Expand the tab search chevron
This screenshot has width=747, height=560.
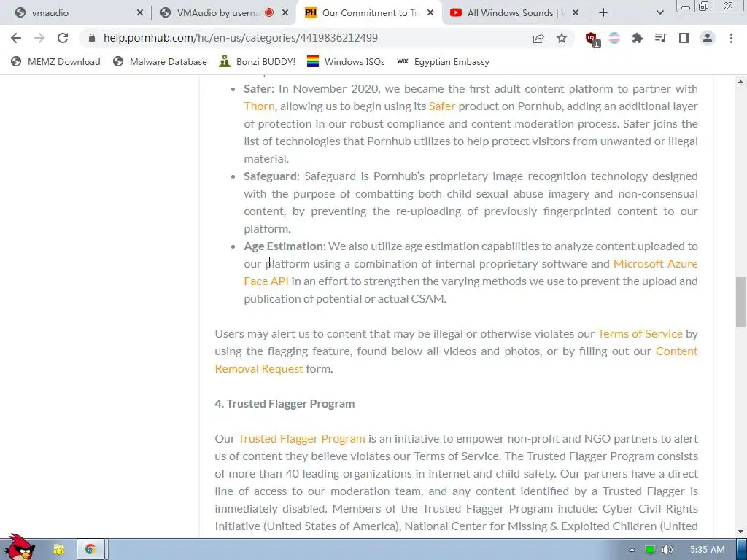659,13
